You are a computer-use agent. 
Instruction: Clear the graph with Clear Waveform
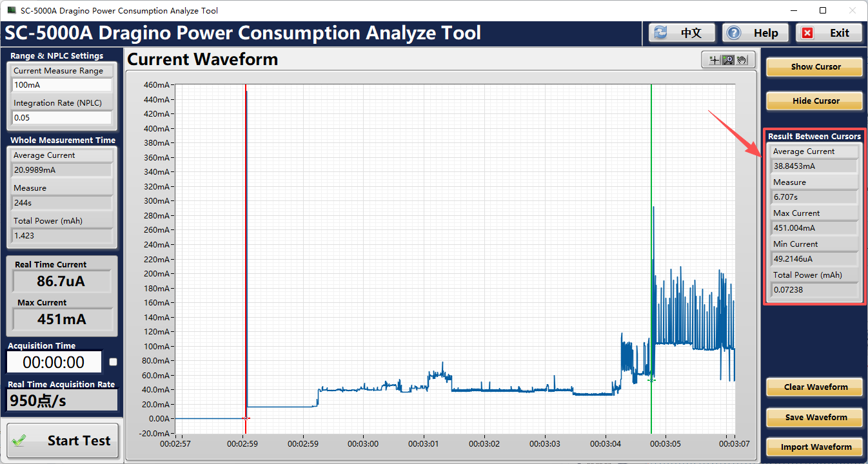[x=814, y=387]
